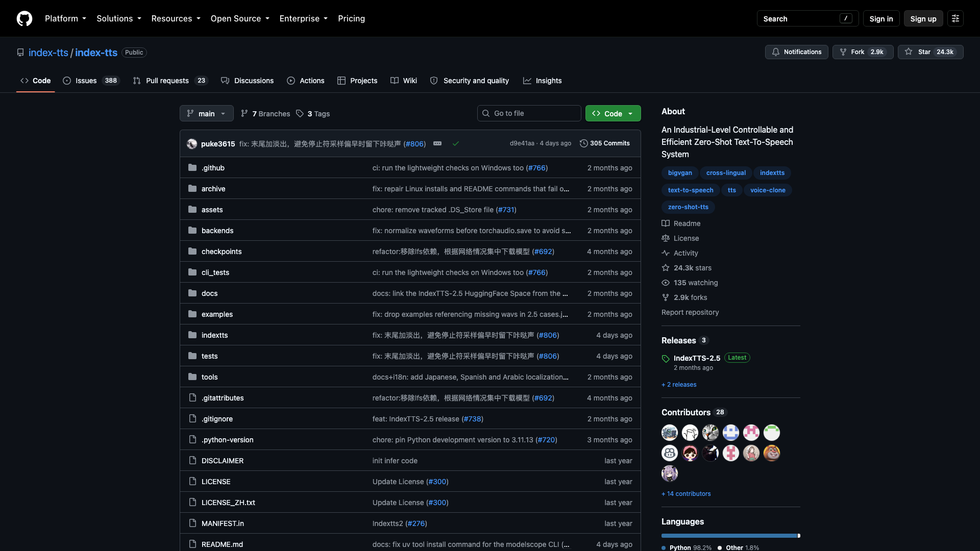Open the License link with its scale icon
The image size is (980, 551).
pyautogui.click(x=680, y=238)
